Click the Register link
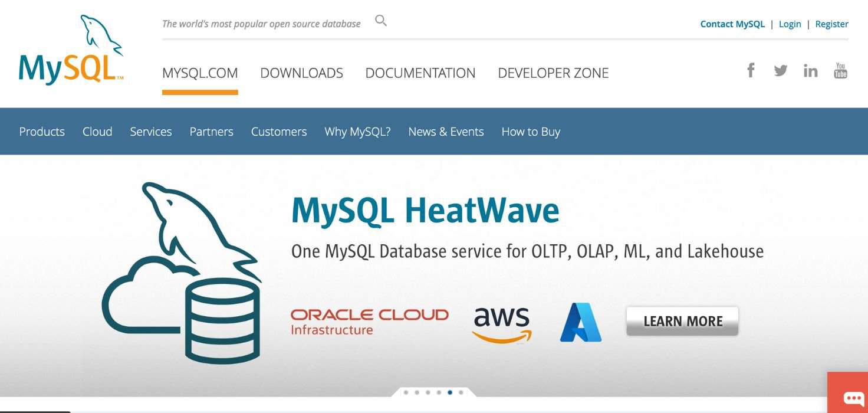This screenshot has width=868, height=413. 831,24
